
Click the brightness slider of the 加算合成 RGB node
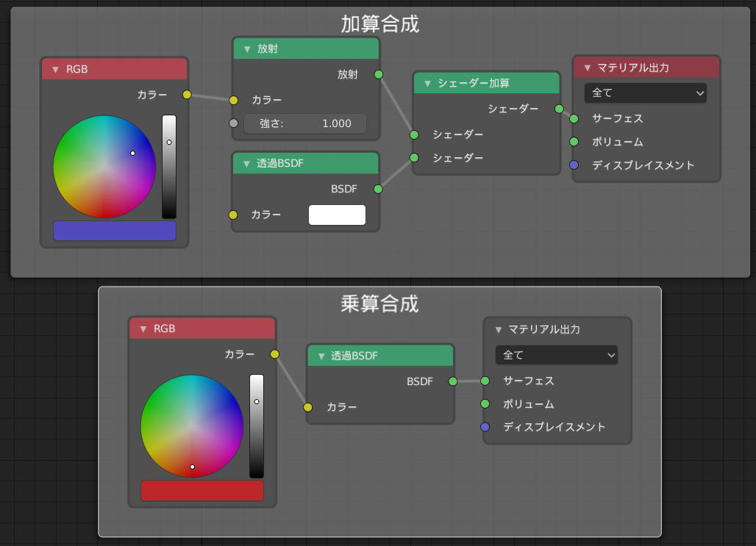[168, 167]
